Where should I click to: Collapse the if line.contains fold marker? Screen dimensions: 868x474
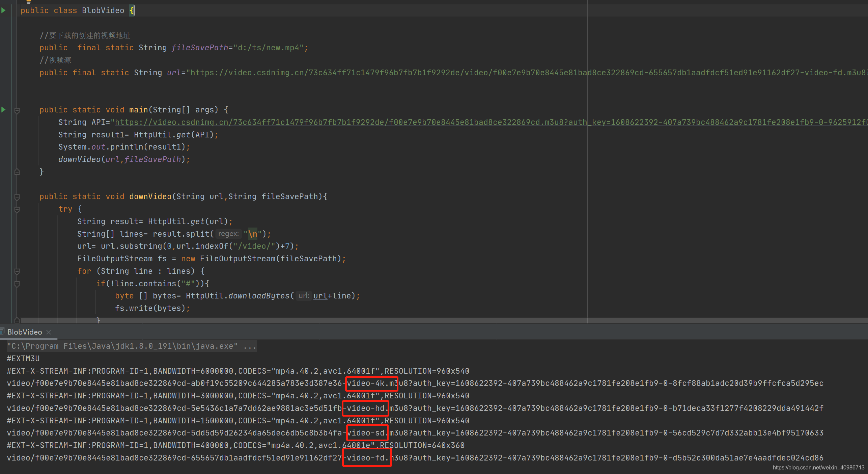coord(17,284)
